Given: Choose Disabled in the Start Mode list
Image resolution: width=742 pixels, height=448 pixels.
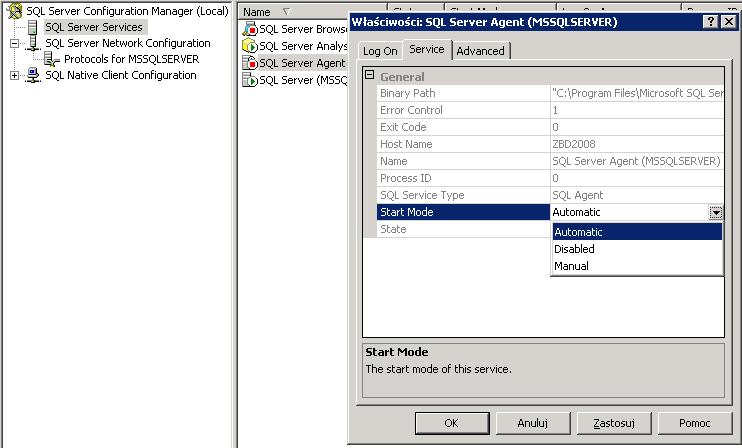Looking at the screenshot, I should tap(637, 249).
